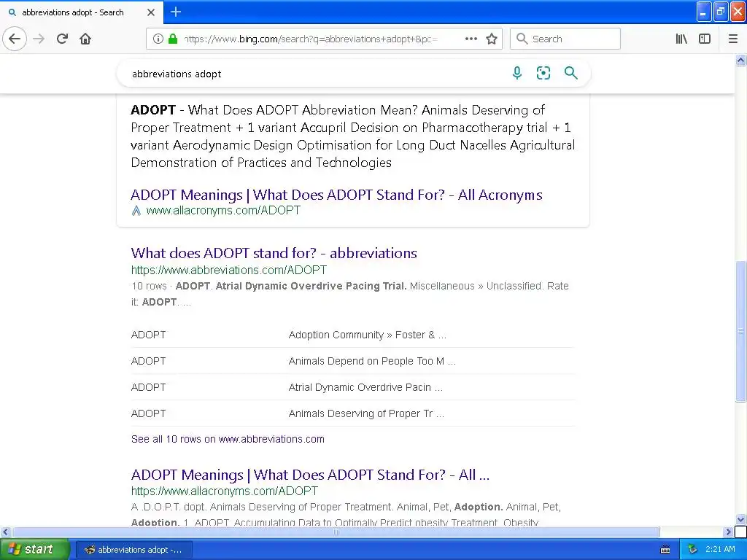
Task: Click the scroll down arrow
Action: pos(740,519)
